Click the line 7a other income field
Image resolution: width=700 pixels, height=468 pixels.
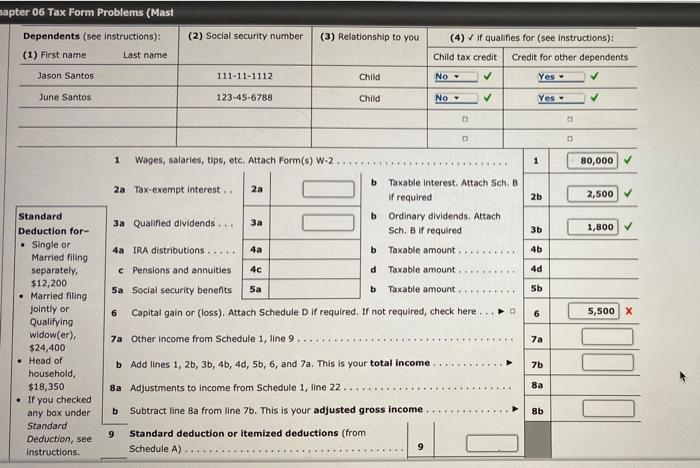(608, 337)
